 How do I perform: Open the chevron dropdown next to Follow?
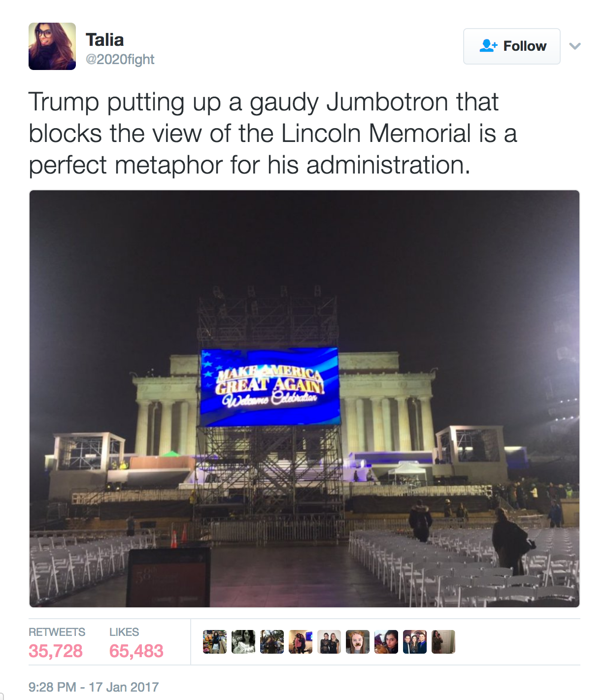[x=575, y=46]
